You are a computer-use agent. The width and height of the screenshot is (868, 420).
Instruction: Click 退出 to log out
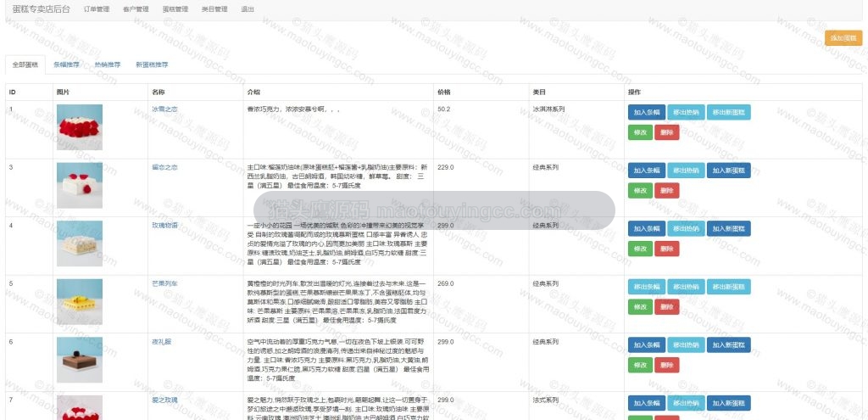pos(248,9)
